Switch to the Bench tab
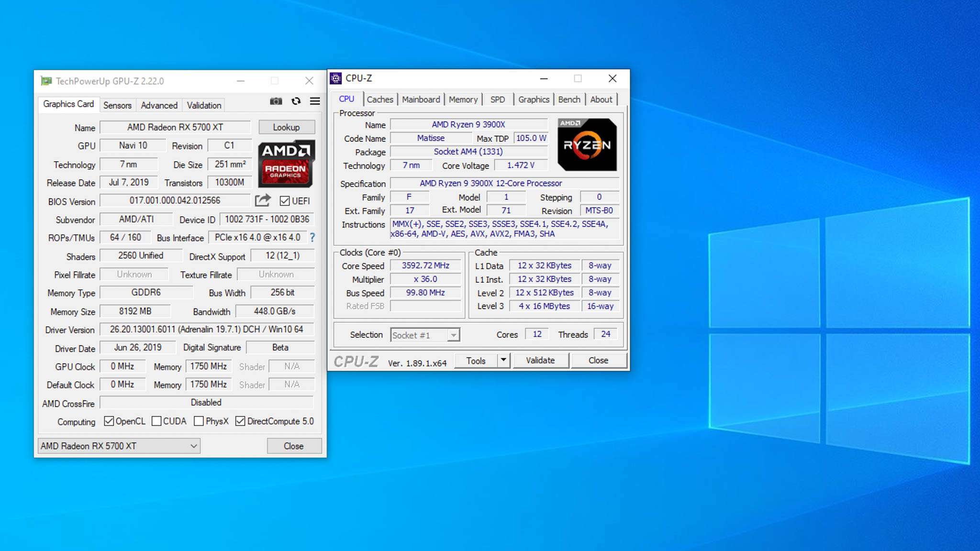Screen dimensions: 980x551 pyautogui.click(x=569, y=99)
